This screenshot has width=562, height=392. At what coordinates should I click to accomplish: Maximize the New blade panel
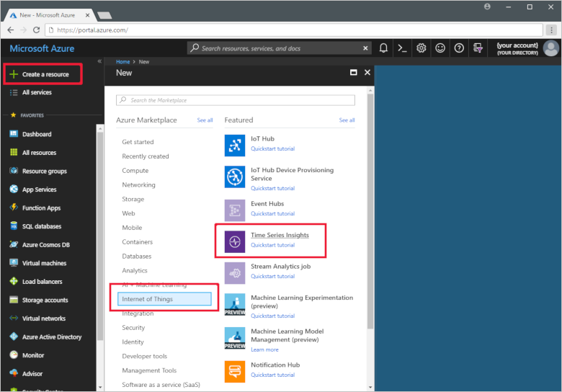tap(354, 73)
